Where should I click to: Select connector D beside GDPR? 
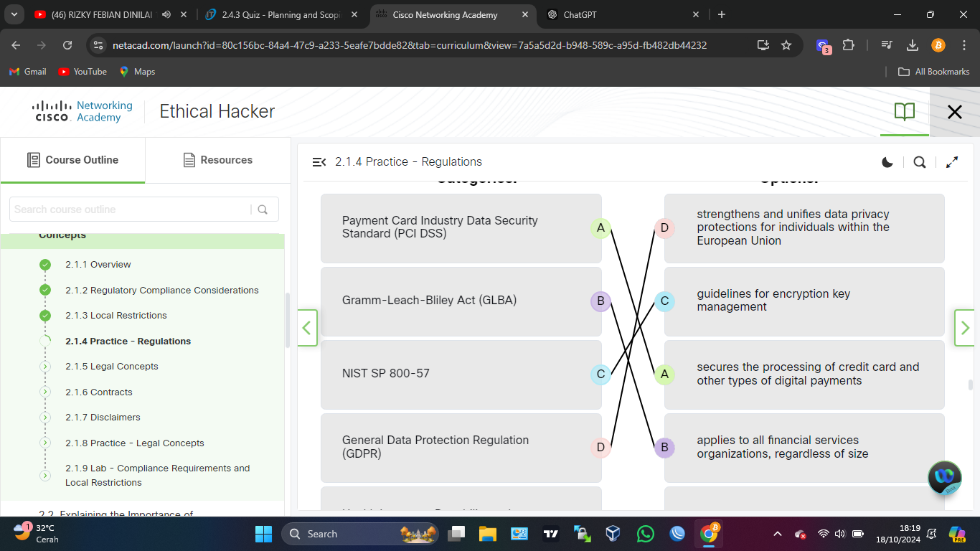[600, 447]
